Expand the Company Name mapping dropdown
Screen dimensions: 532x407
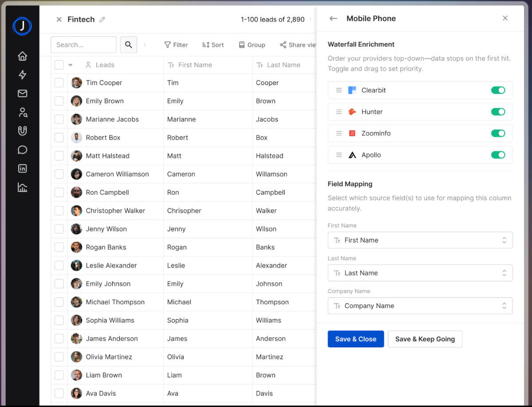click(420, 306)
